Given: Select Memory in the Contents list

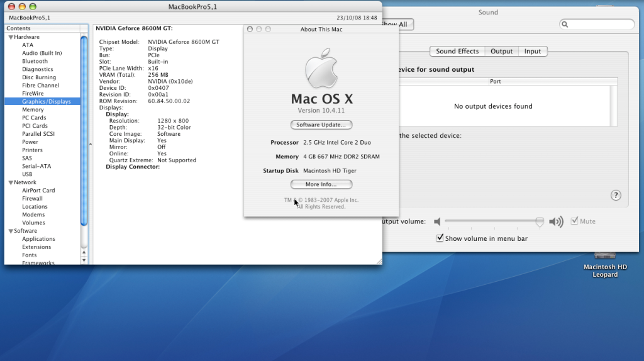Looking at the screenshot, I should point(33,109).
